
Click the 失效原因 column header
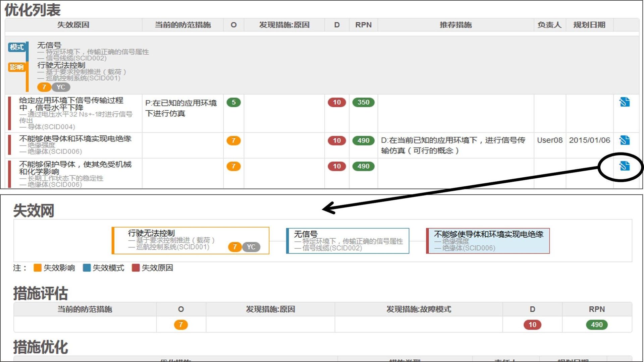(73, 25)
